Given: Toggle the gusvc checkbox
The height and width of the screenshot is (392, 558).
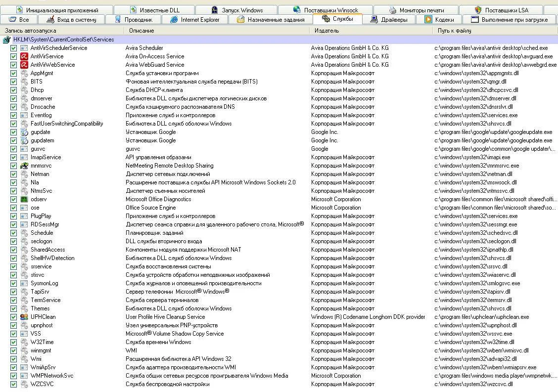Looking at the screenshot, I should [13, 149].
